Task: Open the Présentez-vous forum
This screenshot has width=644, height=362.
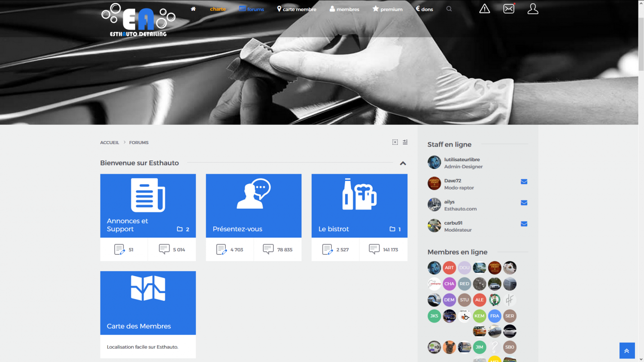Action: tap(253, 206)
